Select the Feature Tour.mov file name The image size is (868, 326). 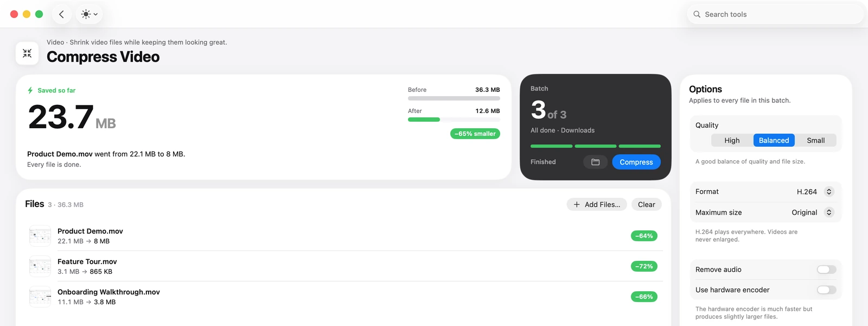tap(87, 261)
